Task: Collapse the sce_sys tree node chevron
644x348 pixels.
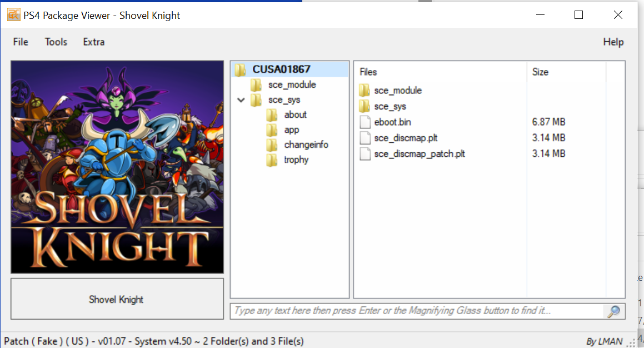Action: coord(241,100)
